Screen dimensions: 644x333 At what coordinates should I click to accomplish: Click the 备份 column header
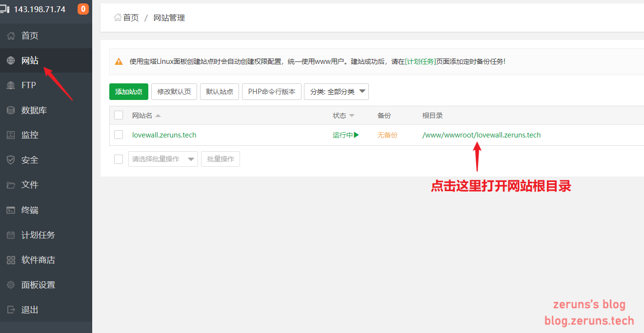tap(384, 116)
